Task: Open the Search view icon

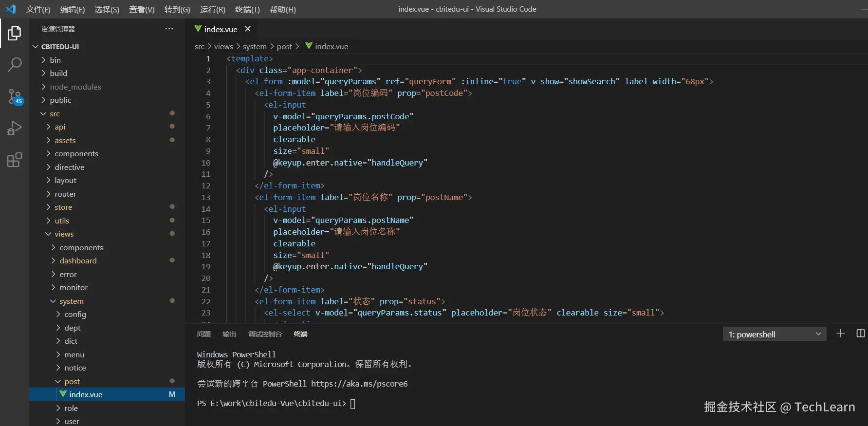Action: (15, 64)
